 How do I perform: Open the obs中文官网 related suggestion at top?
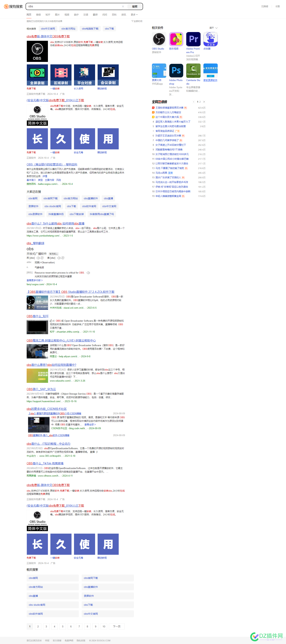[x=48, y=29]
